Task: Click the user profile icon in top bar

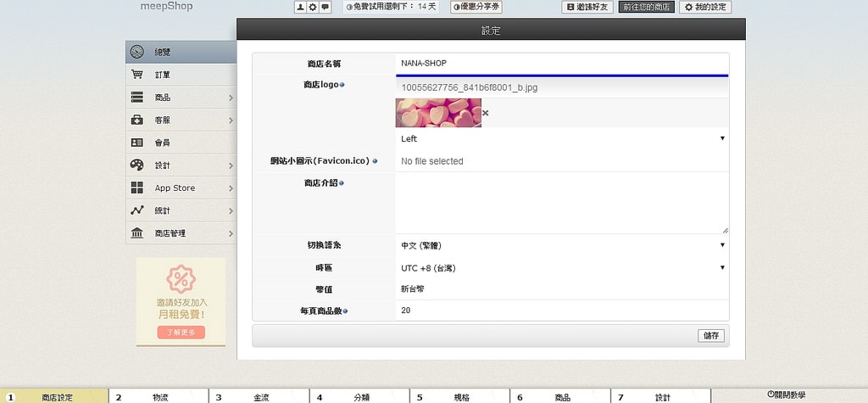Action: pyautogui.click(x=300, y=7)
